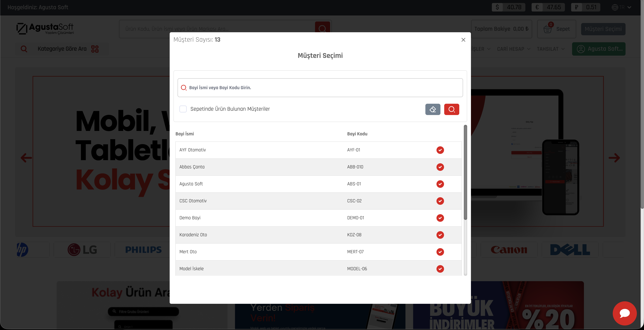This screenshot has height=330, width=644.
Task: Go to previous banner slide arrow
Action: (x=26, y=158)
